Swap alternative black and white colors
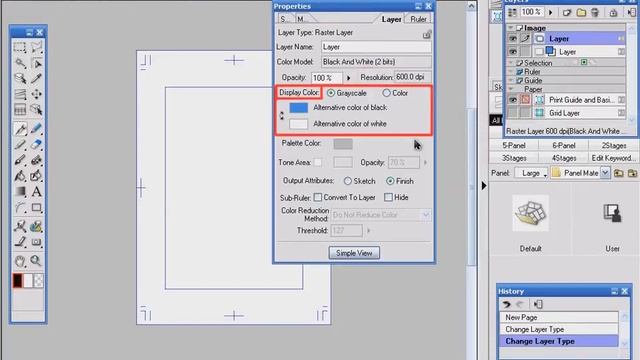Image resolution: width=640 pixels, height=360 pixels. pyautogui.click(x=282, y=116)
